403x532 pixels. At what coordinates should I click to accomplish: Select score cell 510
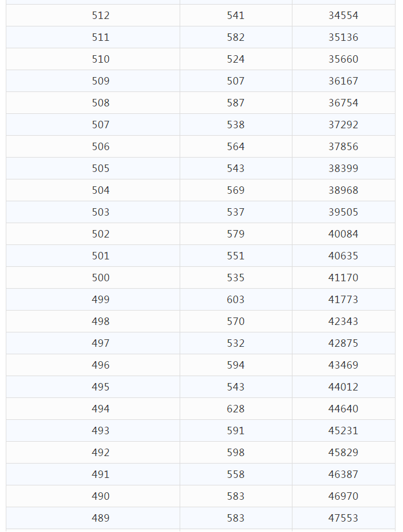point(101,59)
